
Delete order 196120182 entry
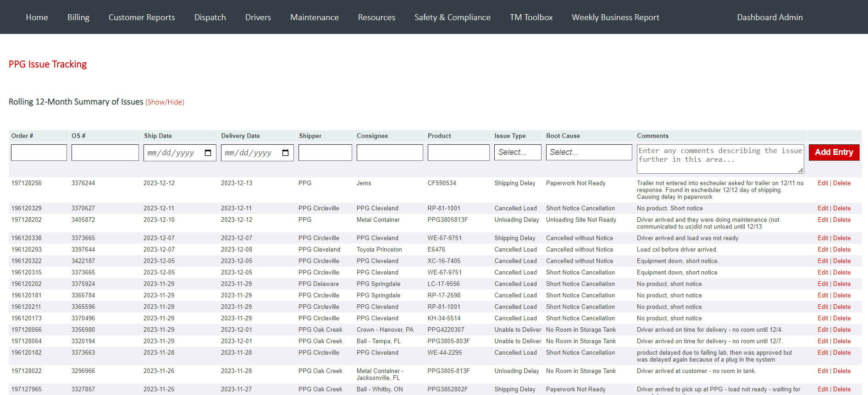(x=842, y=352)
